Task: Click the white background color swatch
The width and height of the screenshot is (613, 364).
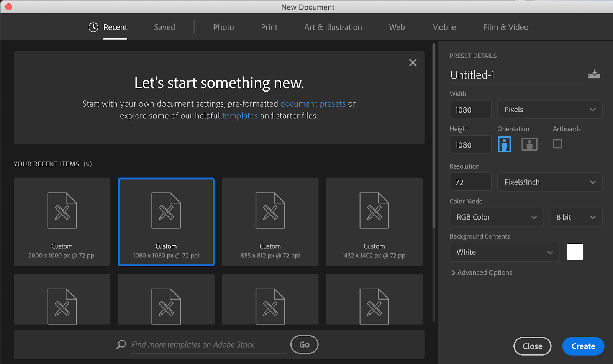Action: 575,252
